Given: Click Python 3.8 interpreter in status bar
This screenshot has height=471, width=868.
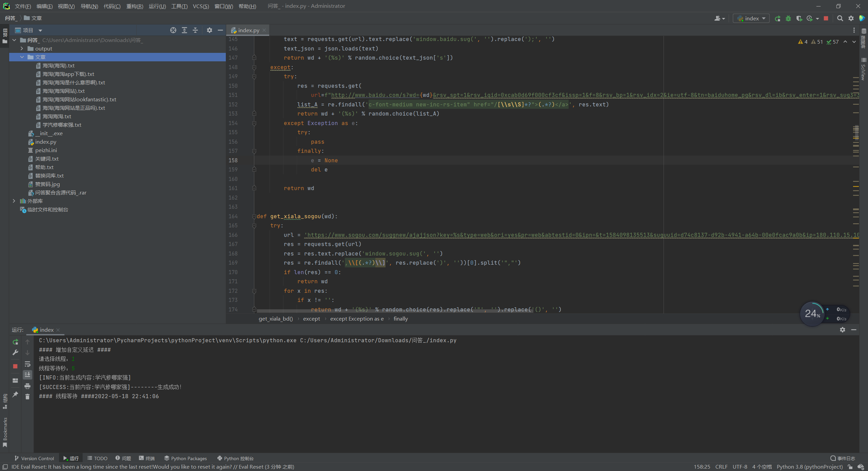Looking at the screenshot, I should (x=810, y=467).
